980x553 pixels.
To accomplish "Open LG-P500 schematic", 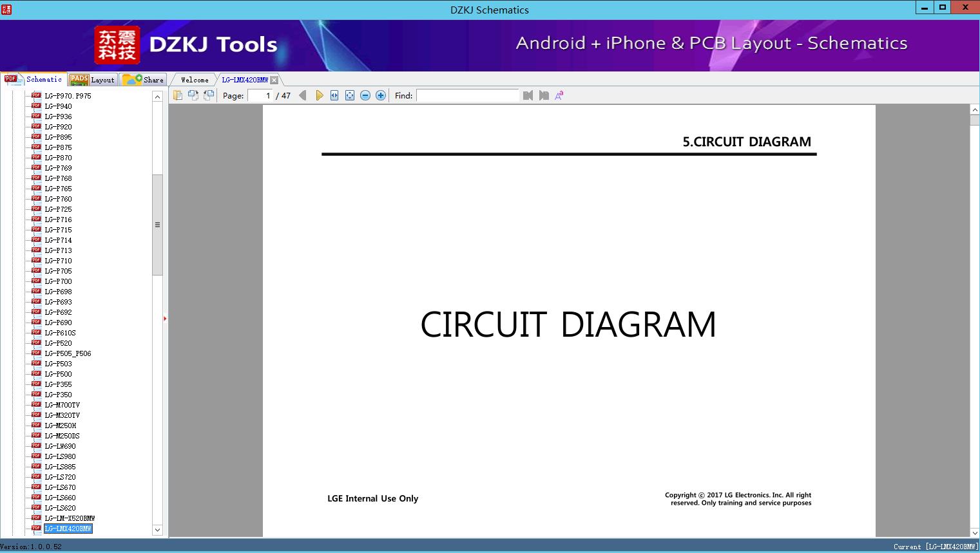I will click(x=58, y=374).
